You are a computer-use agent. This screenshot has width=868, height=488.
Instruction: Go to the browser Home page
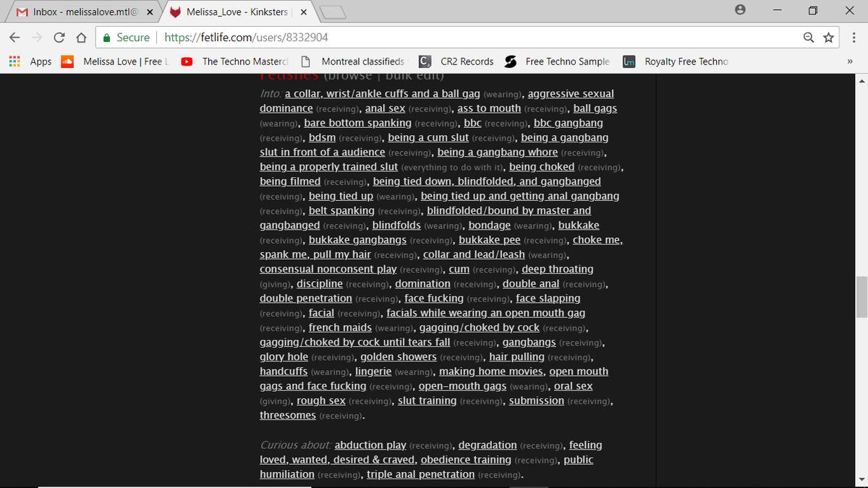point(82,38)
